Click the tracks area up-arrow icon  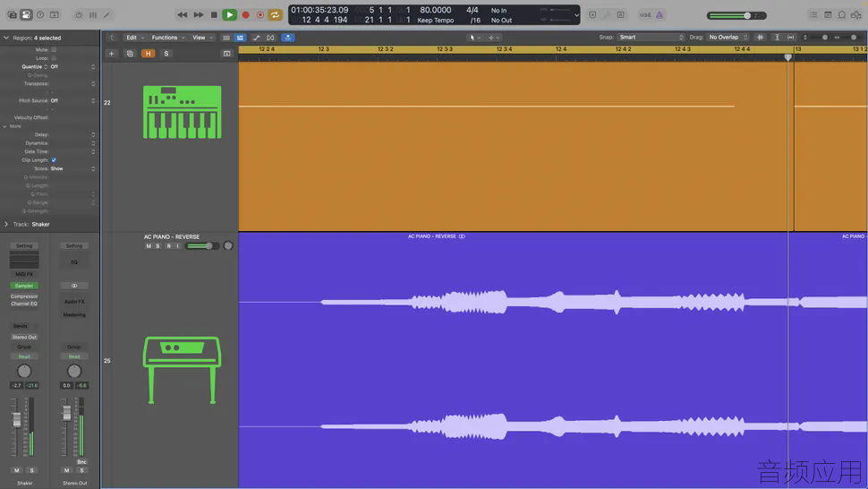coord(112,38)
